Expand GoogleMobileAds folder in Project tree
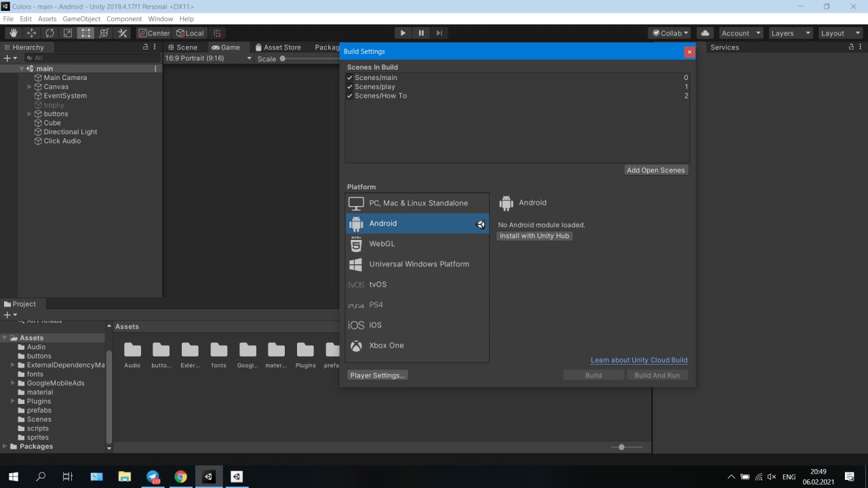 pyautogui.click(x=13, y=383)
